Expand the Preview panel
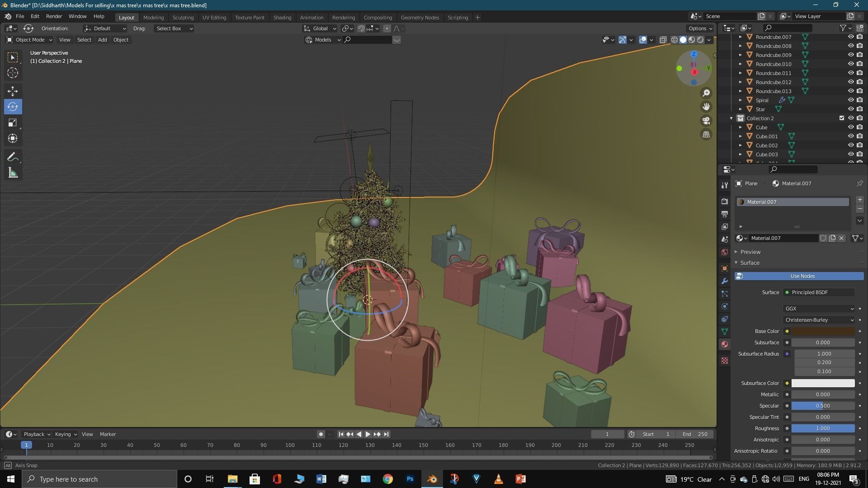Viewport: 868px width, 488px height. pos(750,252)
